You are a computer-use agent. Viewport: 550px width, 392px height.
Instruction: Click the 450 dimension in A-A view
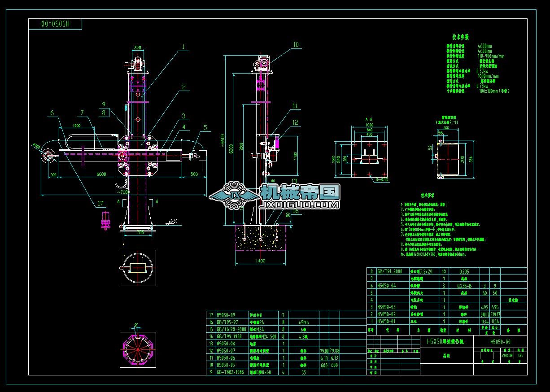(x=370, y=134)
